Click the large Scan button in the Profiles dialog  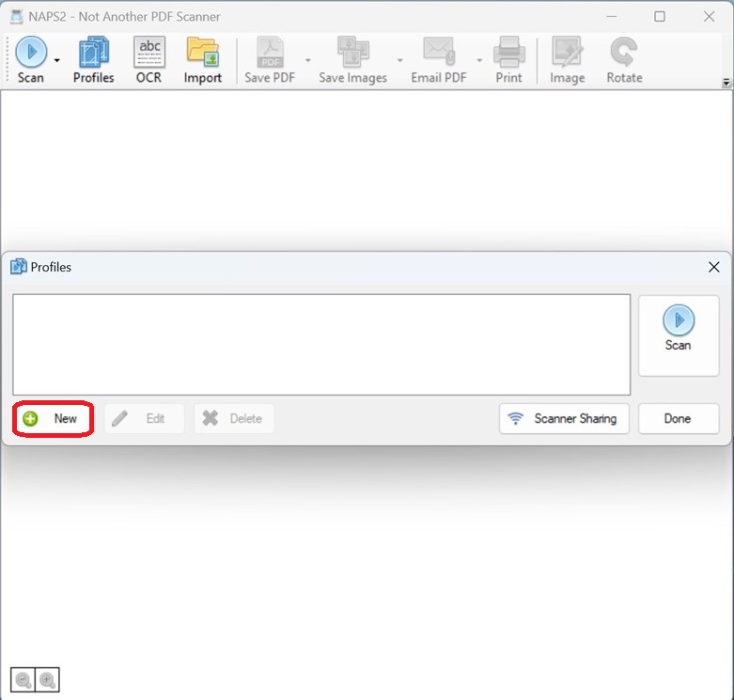coord(679,335)
